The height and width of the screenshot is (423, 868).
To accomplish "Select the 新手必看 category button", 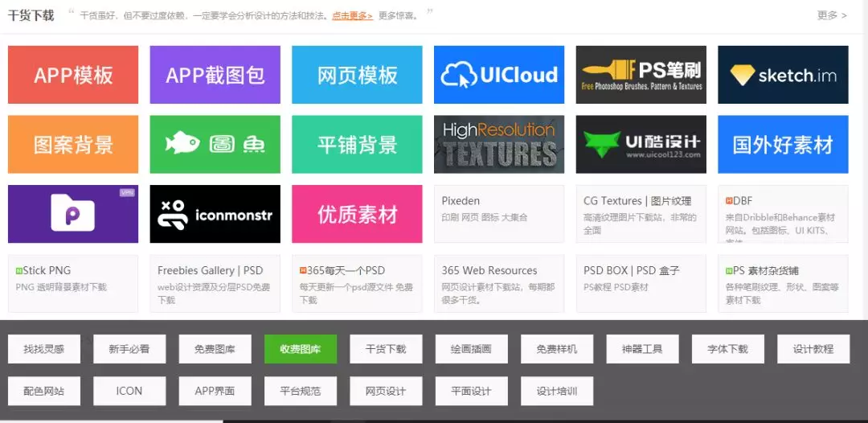I will pyautogui.click(x=129, y=349).
